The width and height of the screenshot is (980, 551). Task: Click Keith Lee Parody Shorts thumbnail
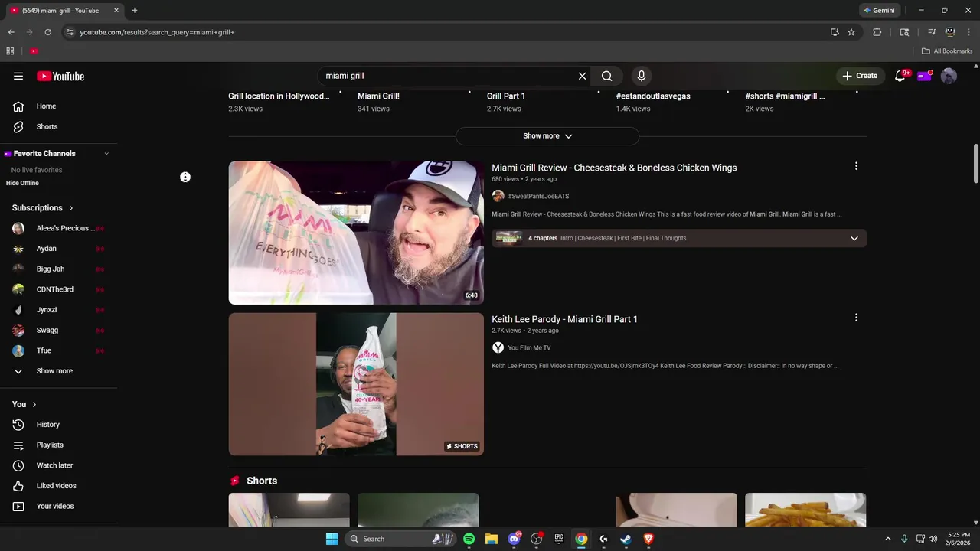pyautogui.click(x=356, y=384)
